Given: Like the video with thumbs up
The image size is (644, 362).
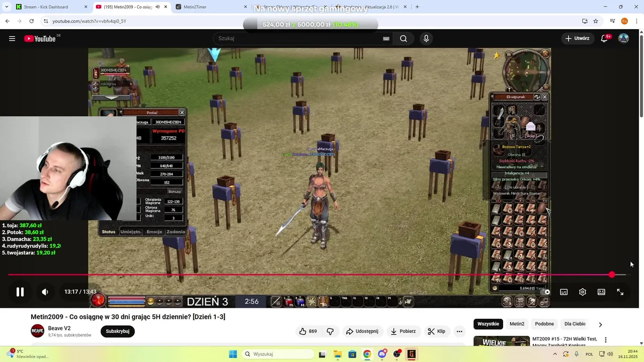Looking at the screenshot, I should pyautogui.click(x=308, y=331).
